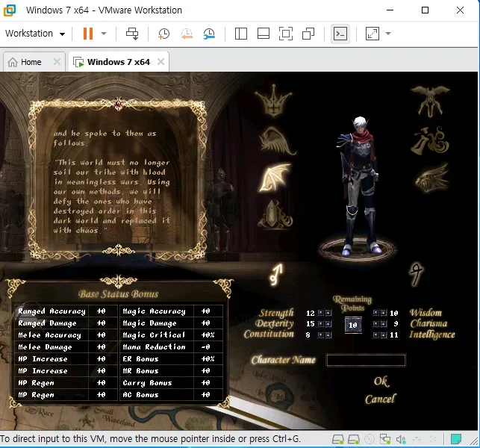This screenshot has width=480, height=448.
Task: Decrease Constitution stat by one
Action: 320,335
